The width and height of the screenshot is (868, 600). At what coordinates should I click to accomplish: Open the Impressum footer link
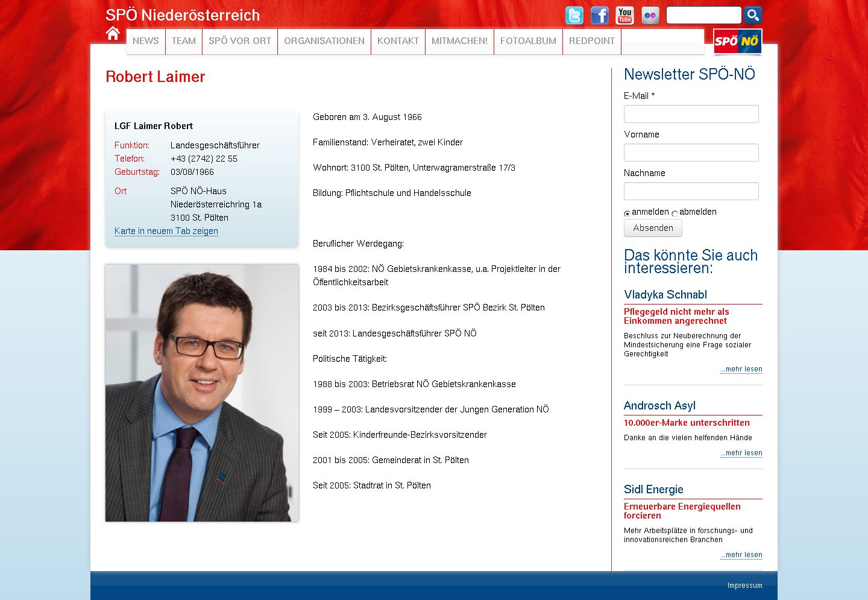744,586
